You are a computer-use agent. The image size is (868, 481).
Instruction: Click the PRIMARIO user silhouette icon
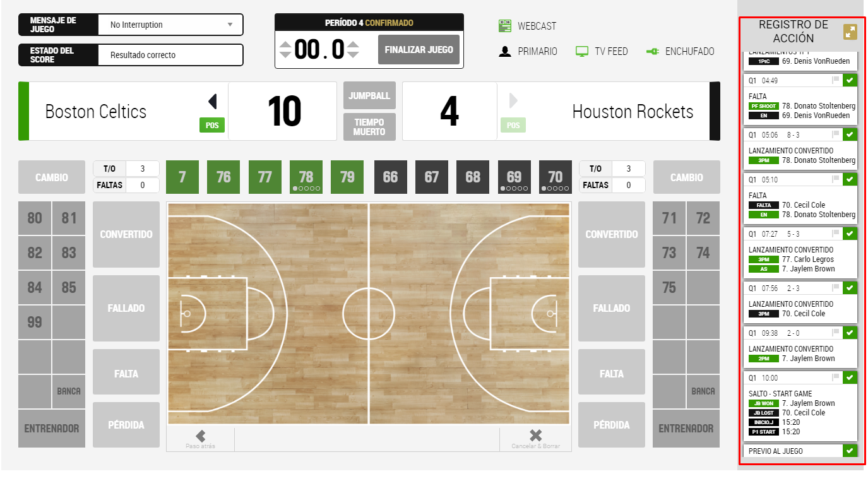pos(505,52)
